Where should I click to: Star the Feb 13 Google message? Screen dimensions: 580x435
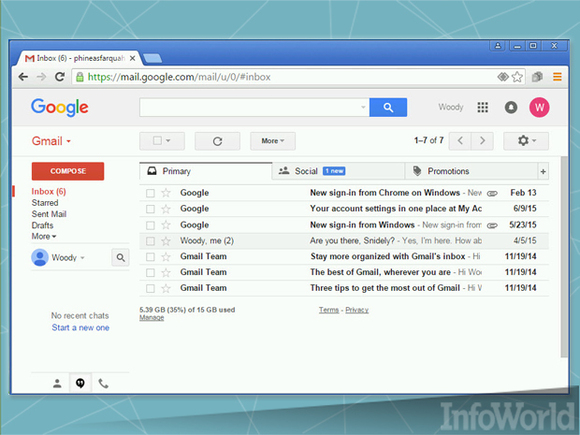click(x=166, y=193)
